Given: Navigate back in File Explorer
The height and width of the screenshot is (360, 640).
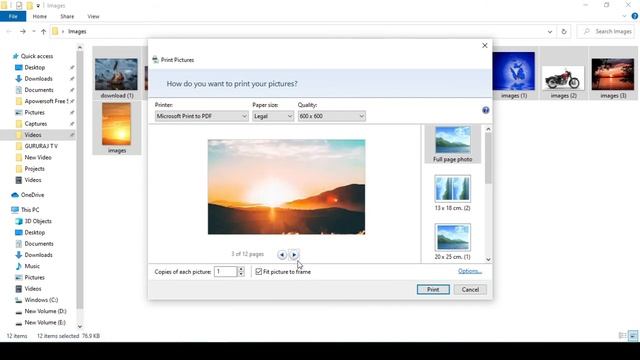Looking at the screenshot, I should (9, 31).
